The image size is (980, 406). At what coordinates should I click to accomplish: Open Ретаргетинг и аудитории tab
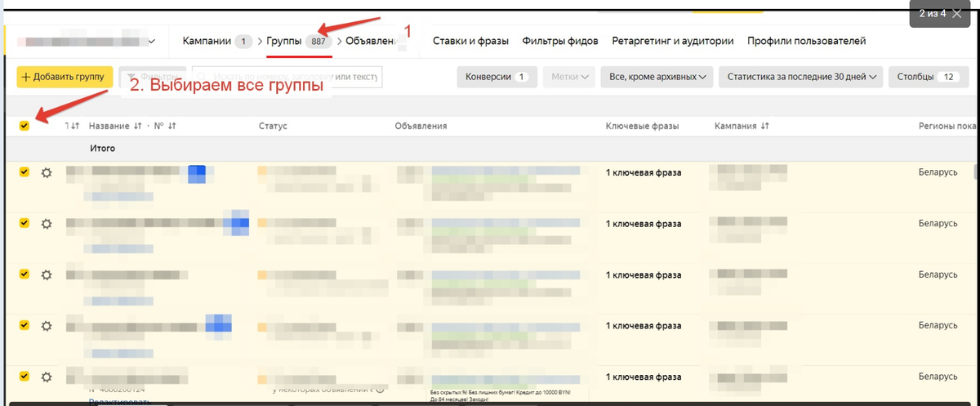tap(673, 41)
